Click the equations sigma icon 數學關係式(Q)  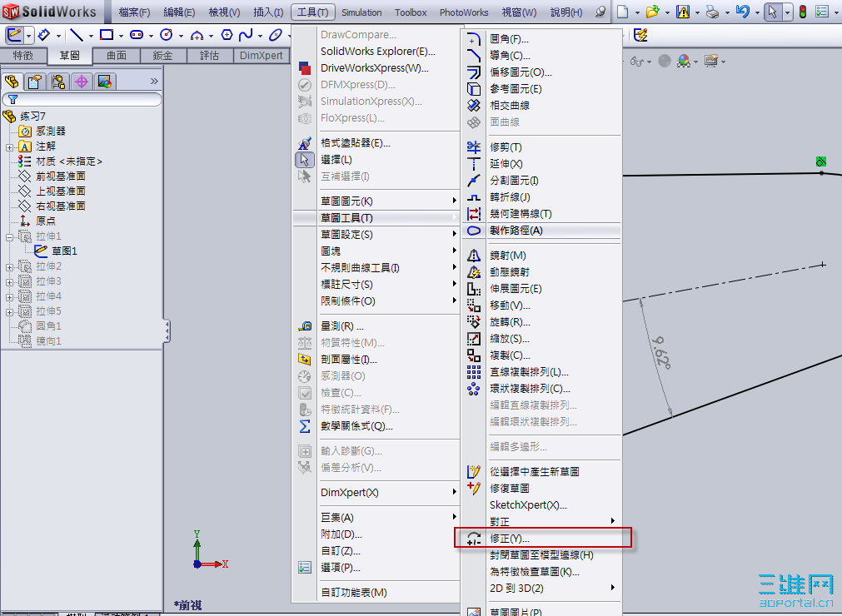(305, 426)
